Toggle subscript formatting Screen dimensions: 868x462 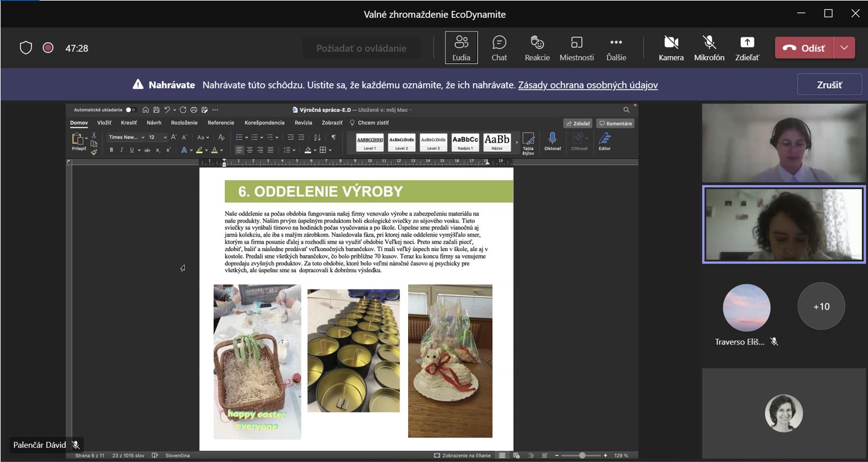pyautogui.click(x=158, y=150)
